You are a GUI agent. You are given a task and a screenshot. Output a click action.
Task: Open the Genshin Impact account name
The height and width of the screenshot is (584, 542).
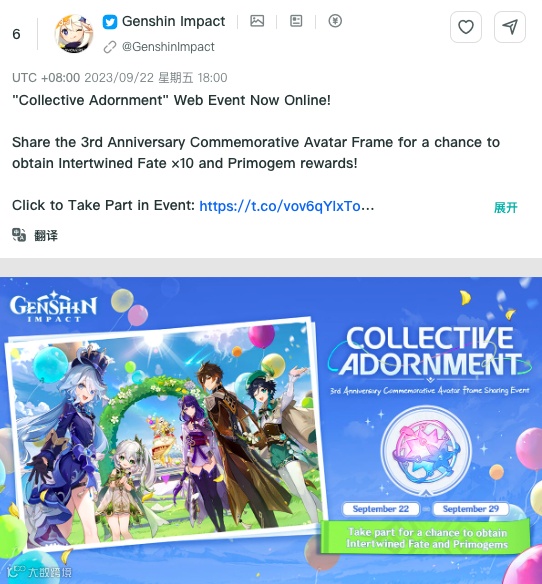tap(174, 21)
